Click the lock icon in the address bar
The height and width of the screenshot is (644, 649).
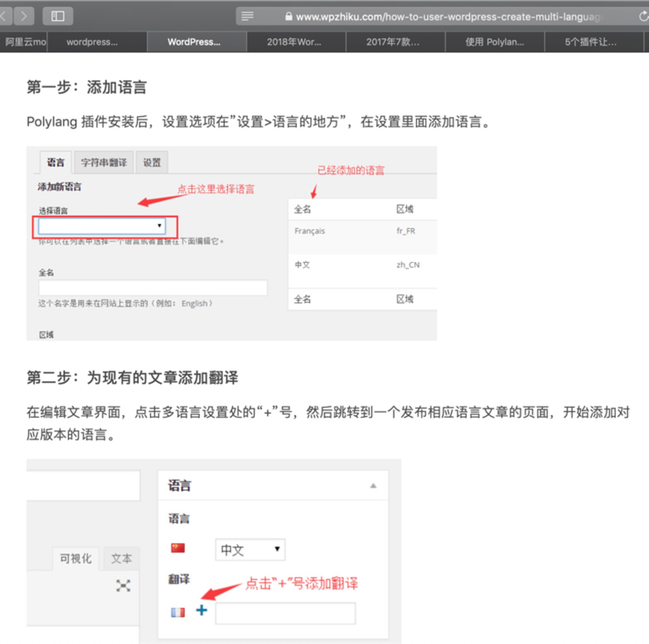coord(289,16)
